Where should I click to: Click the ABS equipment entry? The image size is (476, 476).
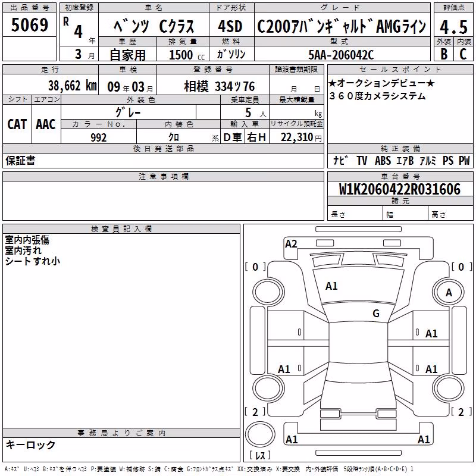pos(383,161)
